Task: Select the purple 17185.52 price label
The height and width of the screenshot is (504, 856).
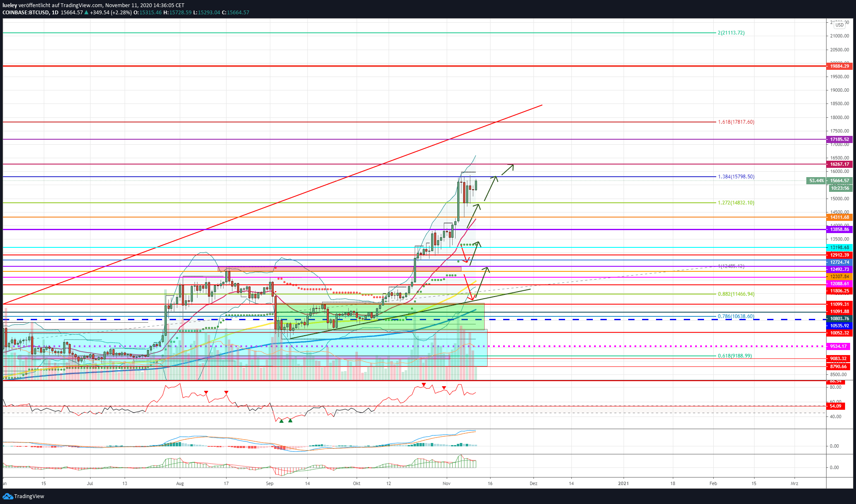Action: (840, 139)
